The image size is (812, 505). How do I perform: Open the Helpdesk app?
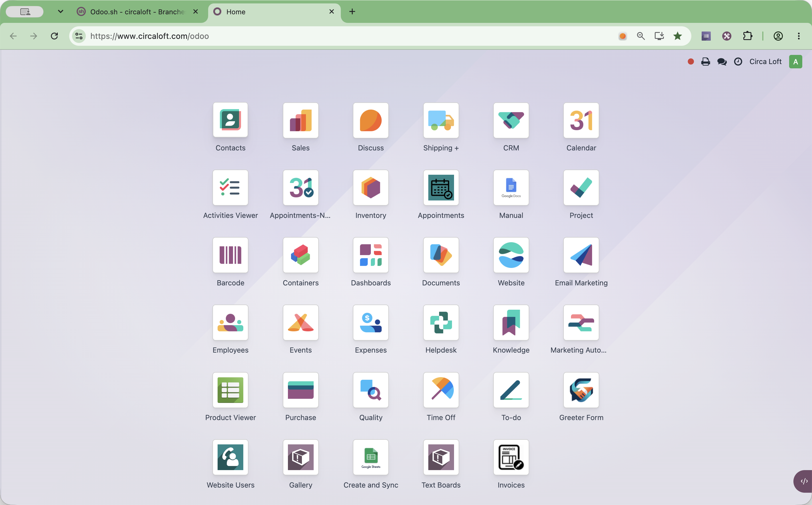(x=441, y=323)
